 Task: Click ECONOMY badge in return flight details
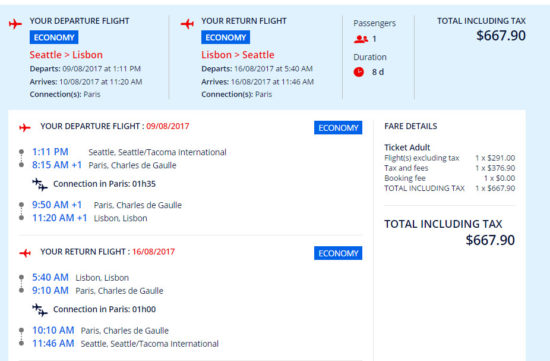point(338,253)
